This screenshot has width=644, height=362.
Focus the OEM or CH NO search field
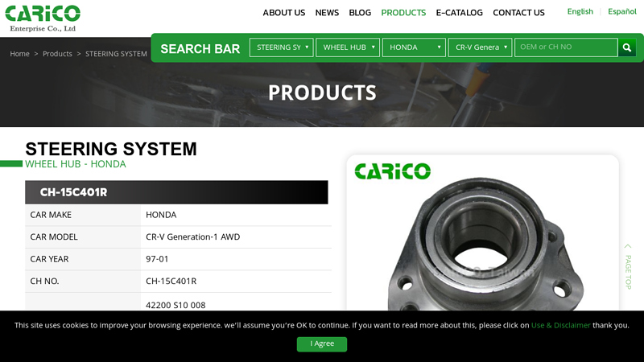point(567,47)
